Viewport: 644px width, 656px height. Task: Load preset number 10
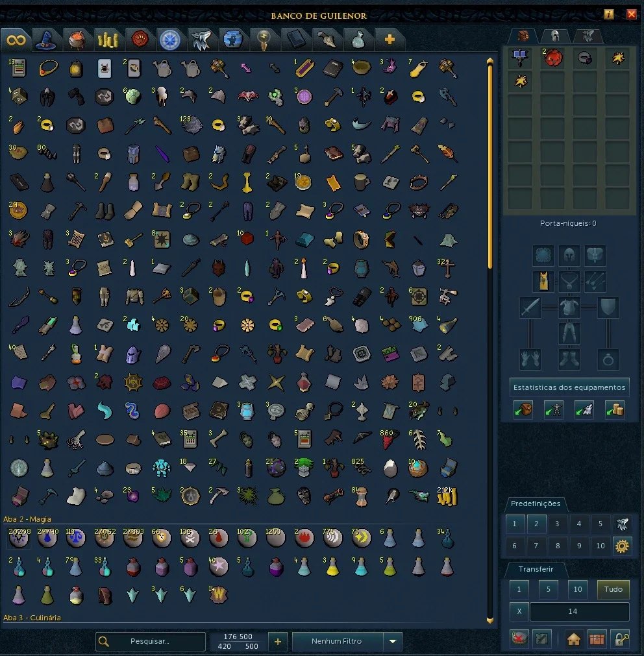[x=601, y=546]
